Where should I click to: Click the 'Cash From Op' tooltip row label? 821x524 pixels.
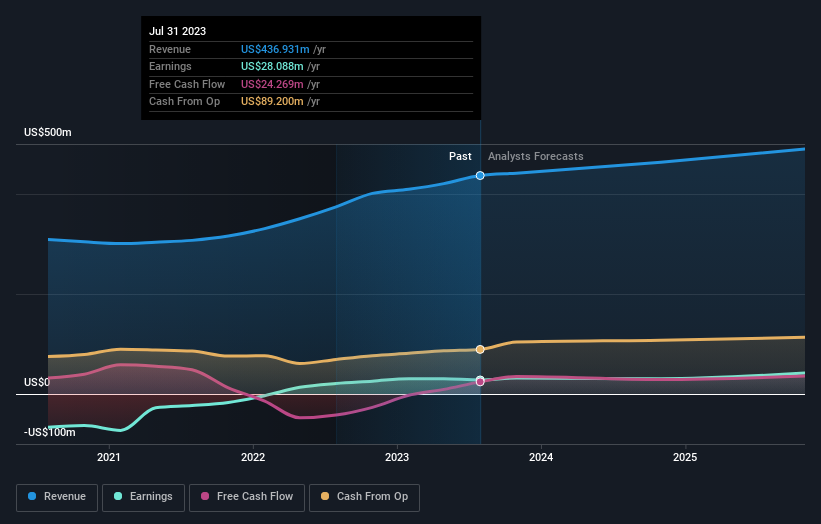184,102
